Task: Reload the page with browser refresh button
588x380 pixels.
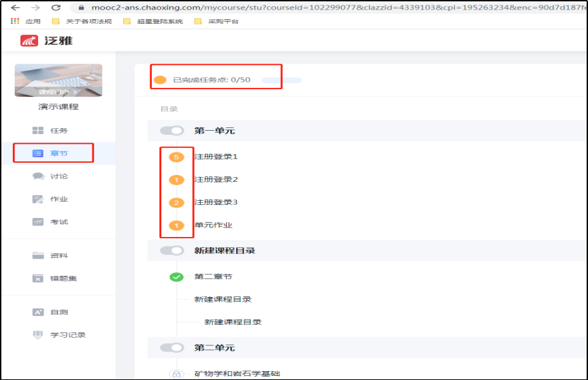Action: [56, 7]
